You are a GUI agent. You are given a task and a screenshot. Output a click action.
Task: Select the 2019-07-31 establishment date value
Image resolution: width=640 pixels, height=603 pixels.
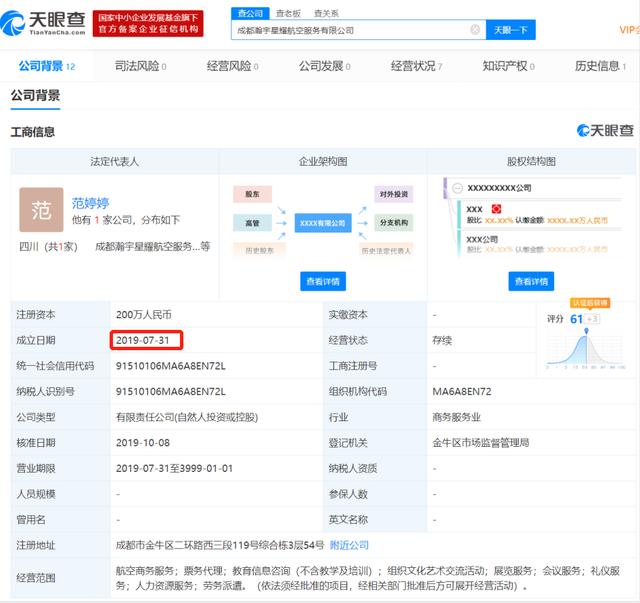(x=142, y=340)
